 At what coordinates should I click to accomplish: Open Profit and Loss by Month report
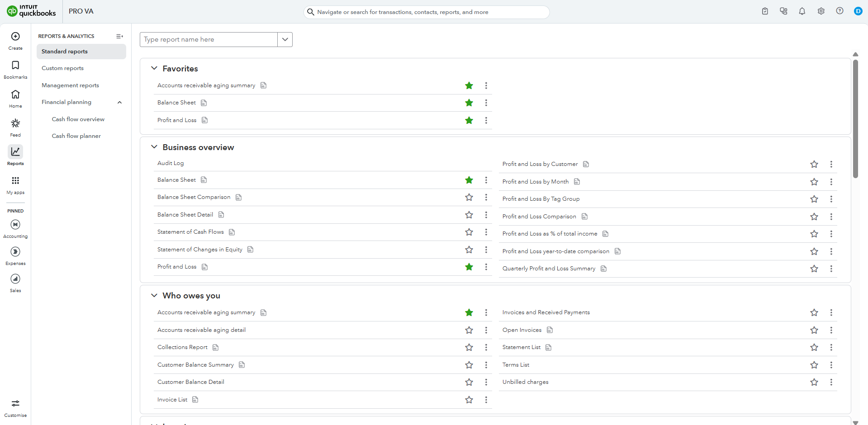pyautogui.click(x=536, y=182)
